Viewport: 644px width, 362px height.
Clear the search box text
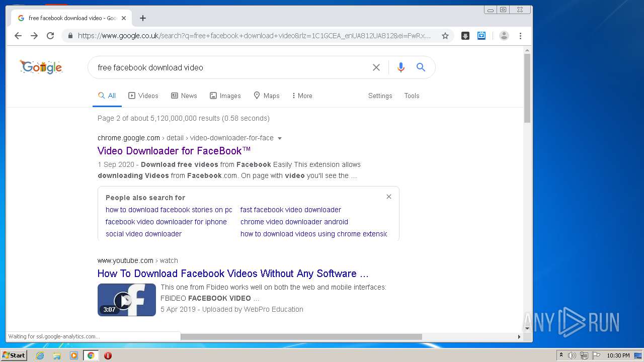[x=376, y=67]
